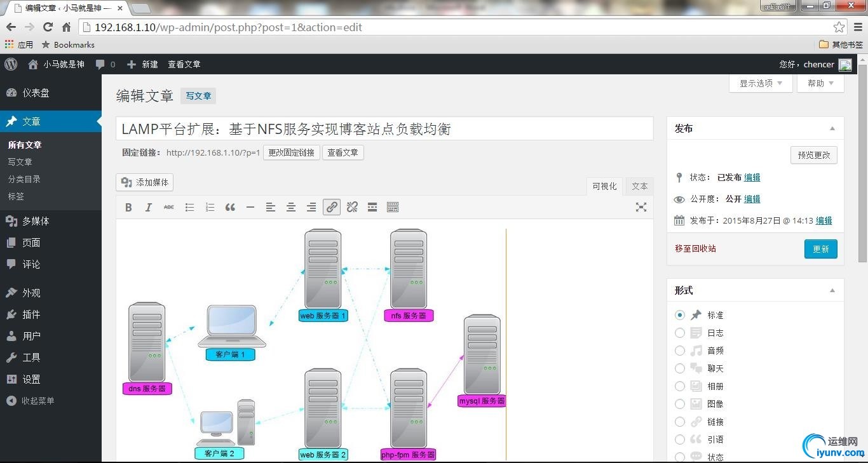Collapse the 发布 panel with its arrow
This screenshot has height=463, width=868.
tap(832, 129)
